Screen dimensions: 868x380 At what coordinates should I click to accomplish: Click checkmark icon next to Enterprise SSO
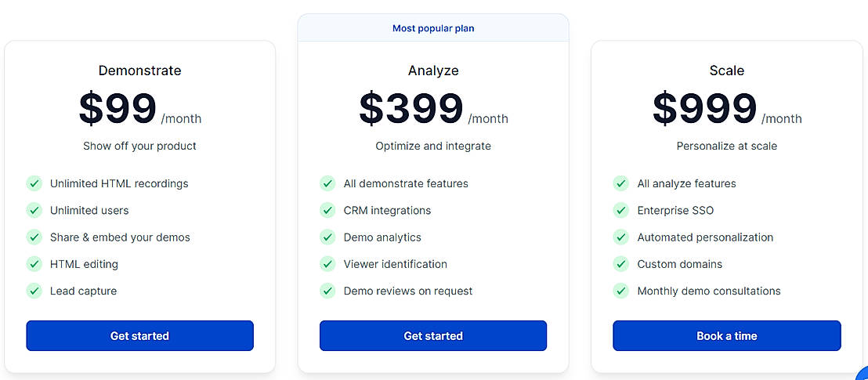pyautogui.click(x=621, y=210)
